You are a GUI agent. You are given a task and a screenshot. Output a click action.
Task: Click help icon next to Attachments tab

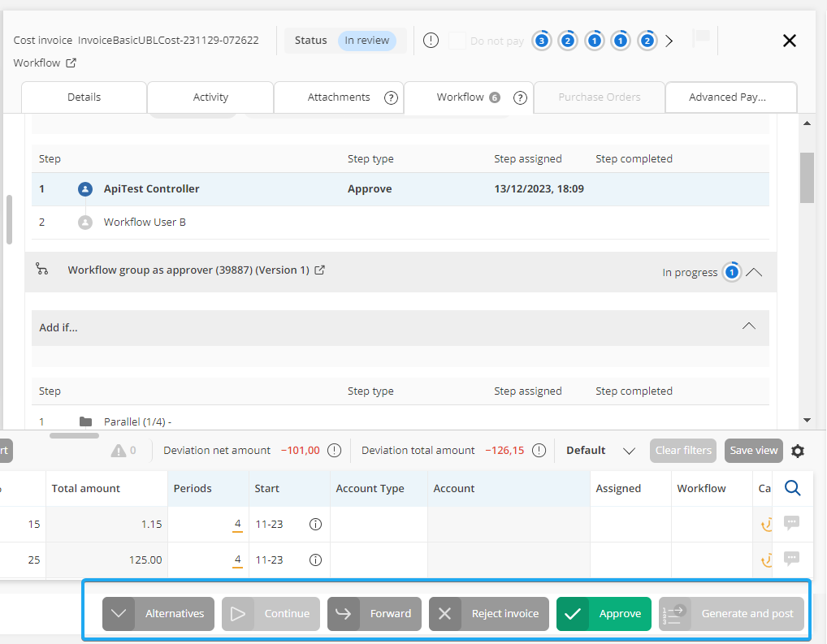391,97
